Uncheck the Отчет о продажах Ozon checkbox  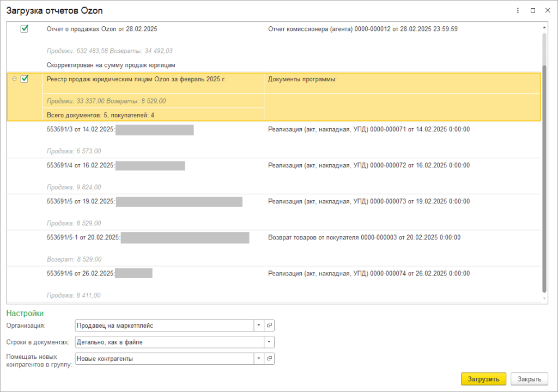click(24, 29)
